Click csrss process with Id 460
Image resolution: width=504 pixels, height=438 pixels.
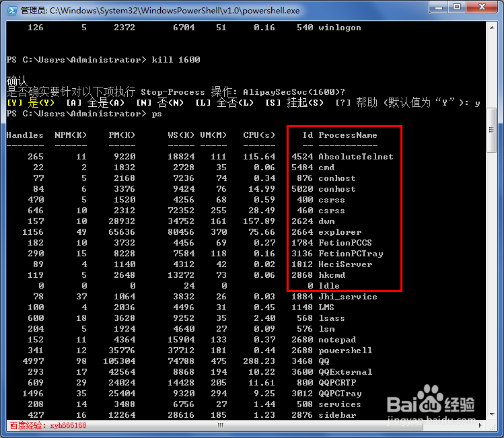click(x=332, y=211)
